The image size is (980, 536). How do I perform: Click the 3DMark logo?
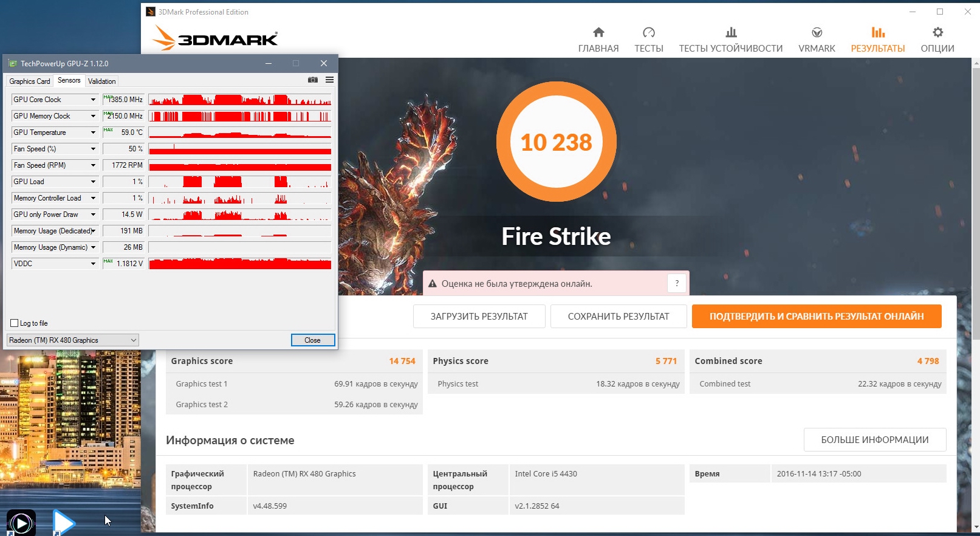pos(214,38)
